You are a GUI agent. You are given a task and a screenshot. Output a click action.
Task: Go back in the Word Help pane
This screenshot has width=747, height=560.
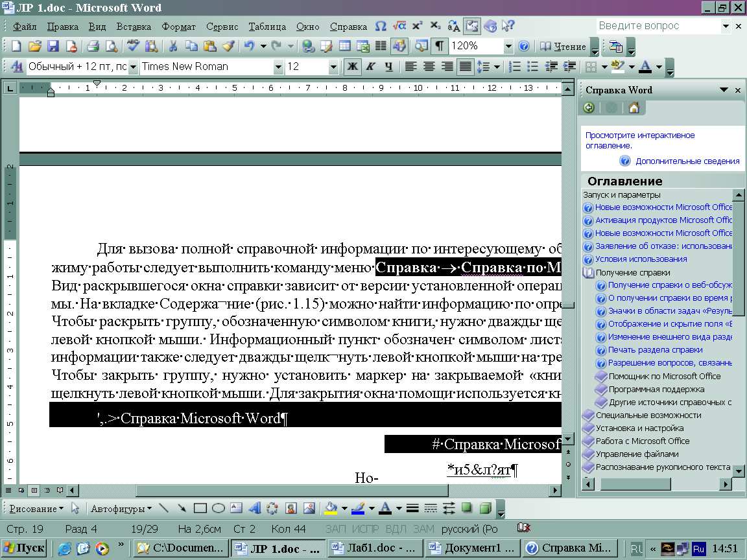[x=589, y=108]
